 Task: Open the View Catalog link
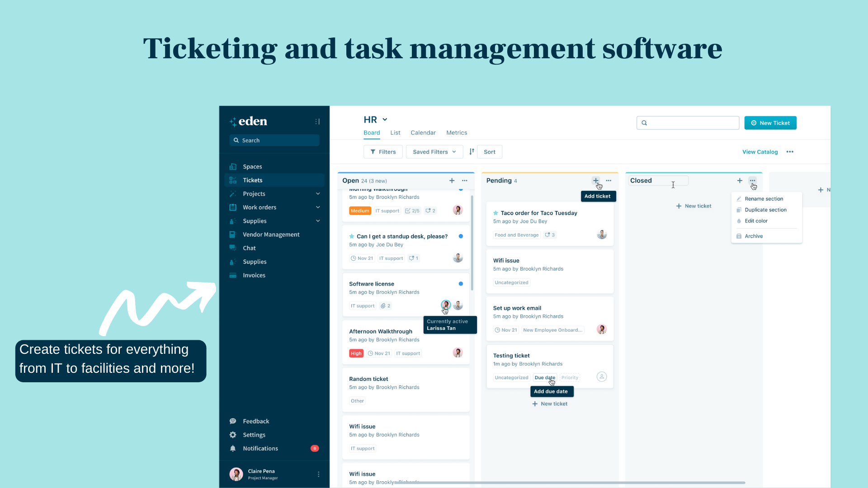759,152
